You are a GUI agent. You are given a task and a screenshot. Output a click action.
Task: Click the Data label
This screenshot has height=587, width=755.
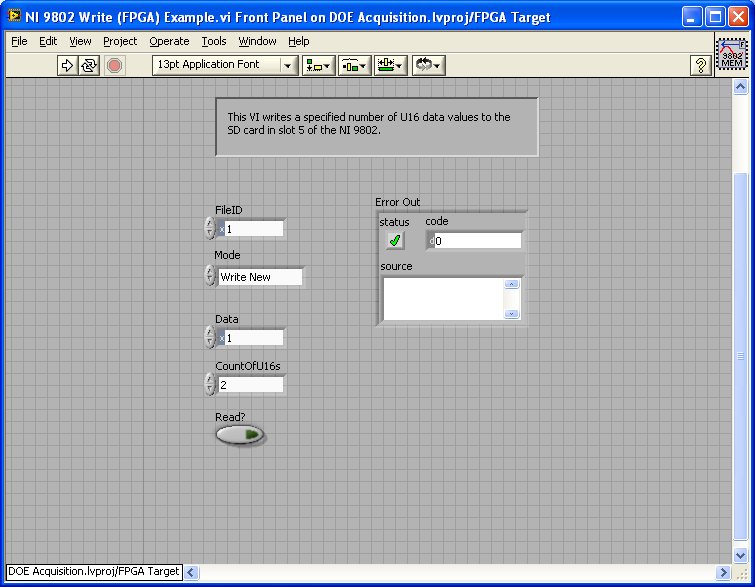pos(226,319)
